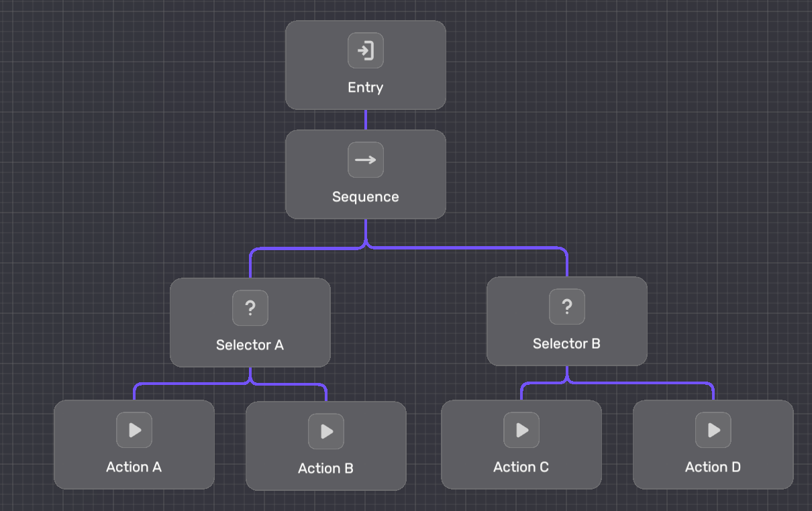
Task: Click the Sequence node's right arrow icon
Action: (366, 160)
